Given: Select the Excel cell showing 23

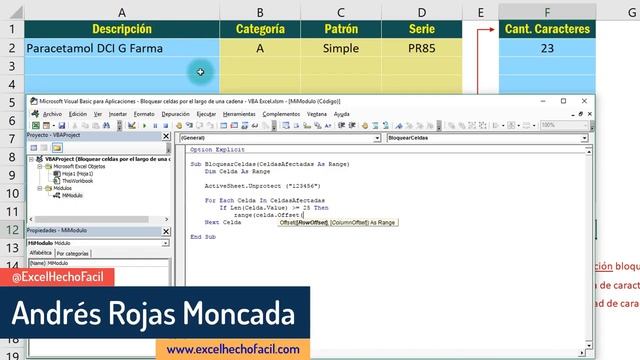Looking at the screenshot, I should tap(547, 48).
